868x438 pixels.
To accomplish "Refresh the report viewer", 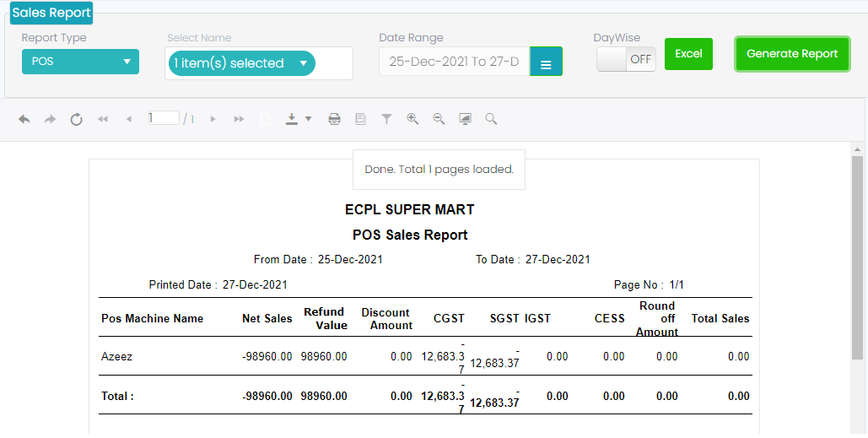I will 76,120.
